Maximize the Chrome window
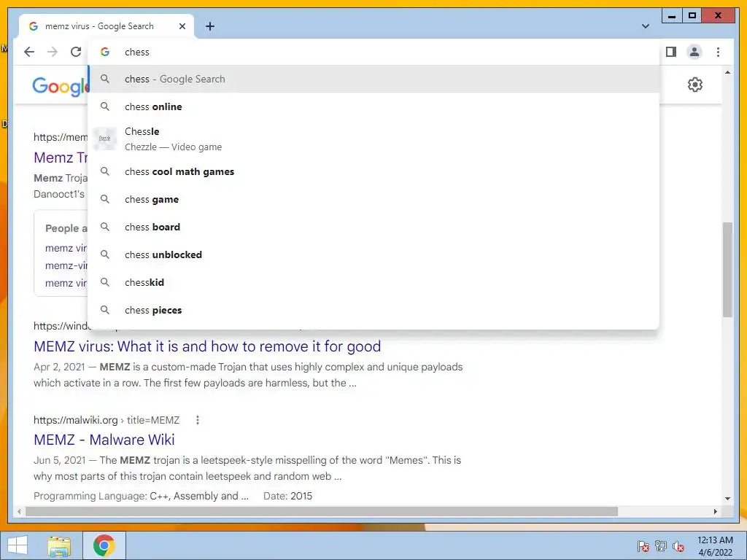Screen dimensions: 747x560 click(692, 16)
